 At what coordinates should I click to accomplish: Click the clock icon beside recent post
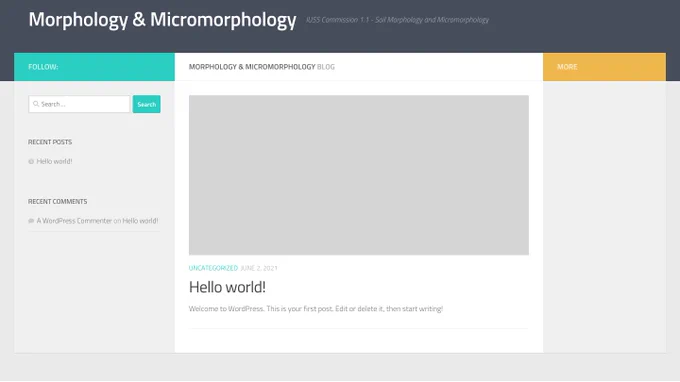click(31, 161)
